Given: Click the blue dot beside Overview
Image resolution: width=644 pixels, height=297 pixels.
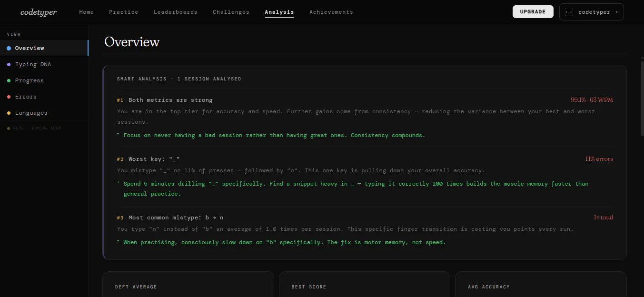Looking at the screenshot, I should 9,48.
